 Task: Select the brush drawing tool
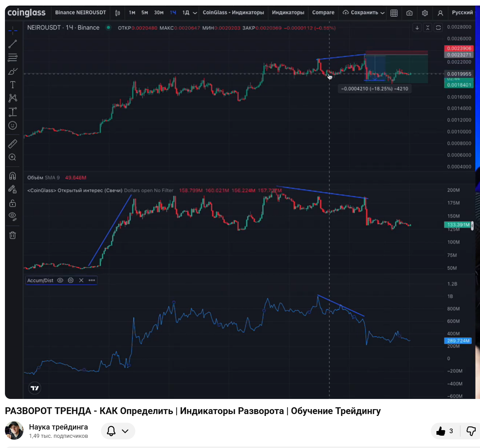click(13, 71)
